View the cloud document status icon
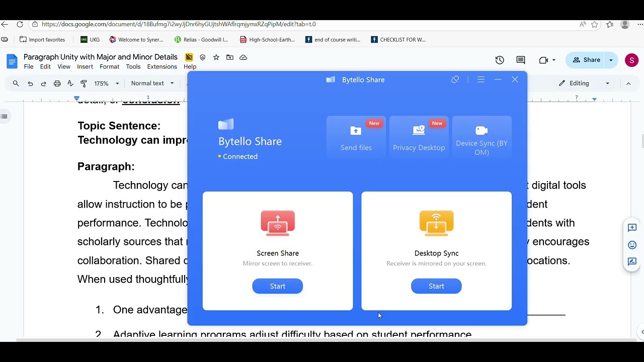This screenshot has width=644, height=362. [244, 57]
